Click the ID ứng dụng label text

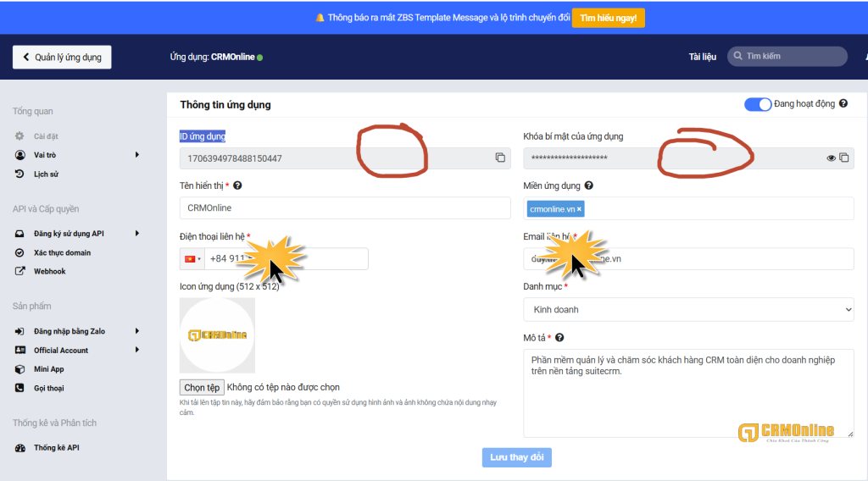[202, 136]
